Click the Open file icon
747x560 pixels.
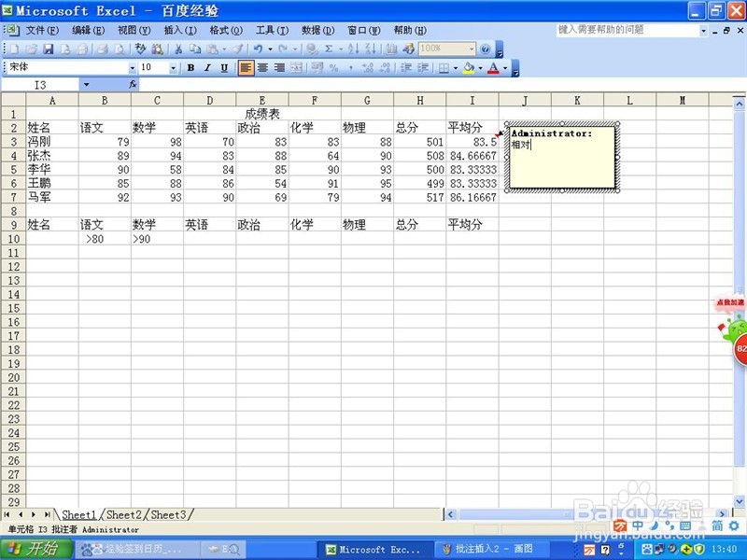[32, 49]
